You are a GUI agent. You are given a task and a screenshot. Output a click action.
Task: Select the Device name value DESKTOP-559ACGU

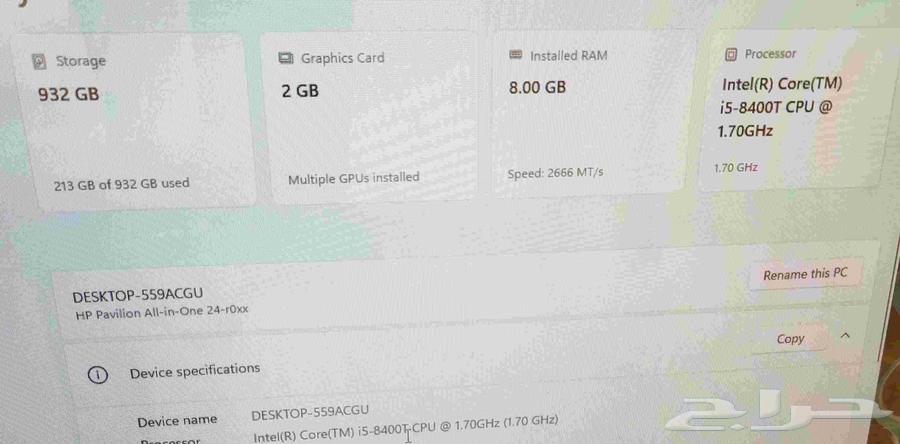pos(310,413)
